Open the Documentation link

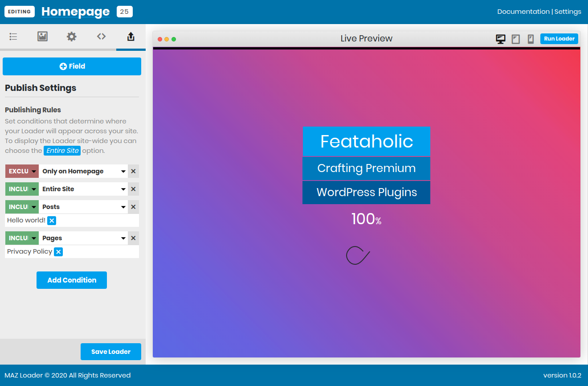click(x=523, y=12)
